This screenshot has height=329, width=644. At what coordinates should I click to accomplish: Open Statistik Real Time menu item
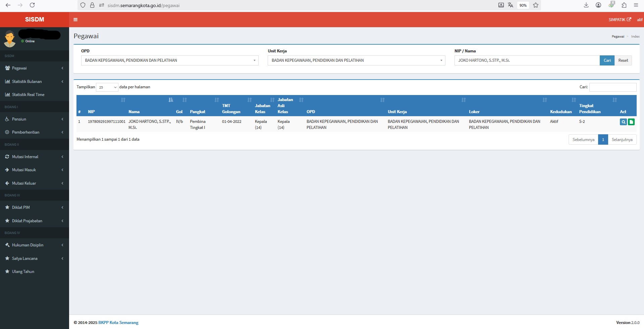[28, 95]
